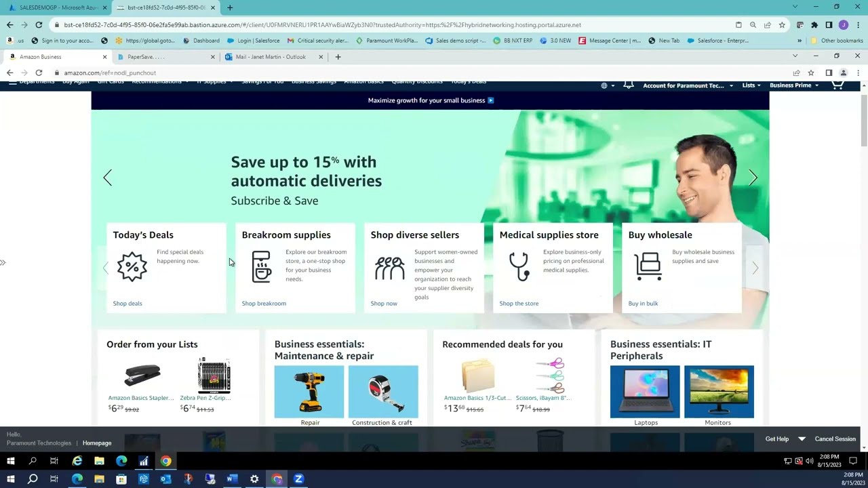This screenshot has width=868, height=488.
Task: Open File Explorer in the remote taskbar
Action: (99, 461)
